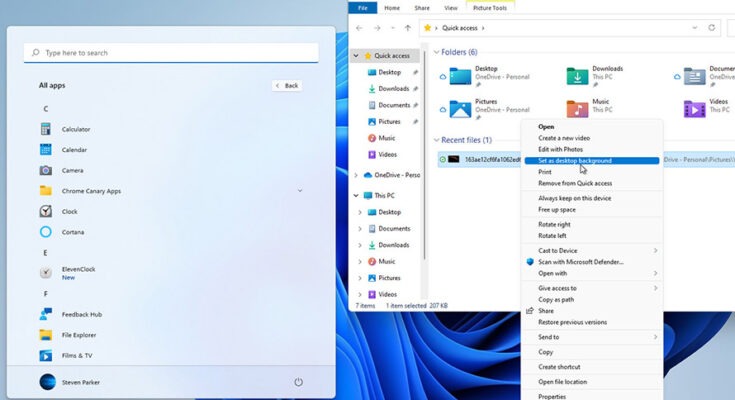Switch to the Home ribbon tab
The image size is (735, 400).
[x=392, y=8]
